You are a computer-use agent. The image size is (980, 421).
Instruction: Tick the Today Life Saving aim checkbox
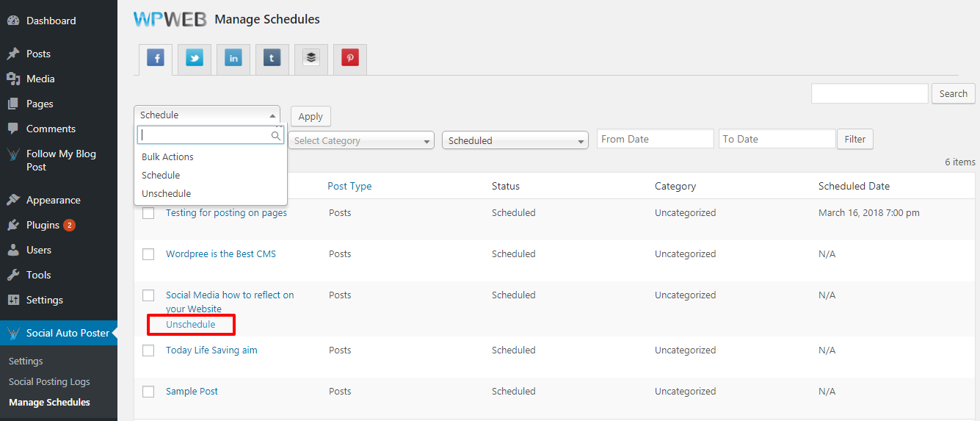[x=148, y=350]
